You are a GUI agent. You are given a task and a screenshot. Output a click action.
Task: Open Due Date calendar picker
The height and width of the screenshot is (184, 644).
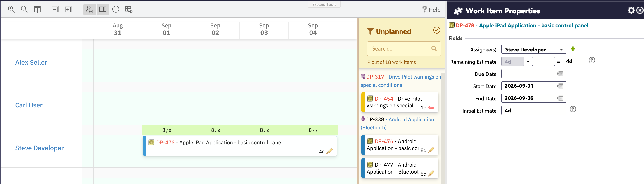coord(560,74)
